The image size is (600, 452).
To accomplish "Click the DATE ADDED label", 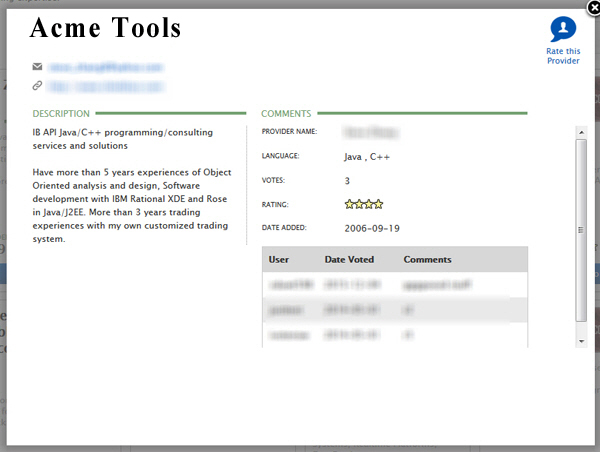I will pyautogui.click(x=284, y=228).
